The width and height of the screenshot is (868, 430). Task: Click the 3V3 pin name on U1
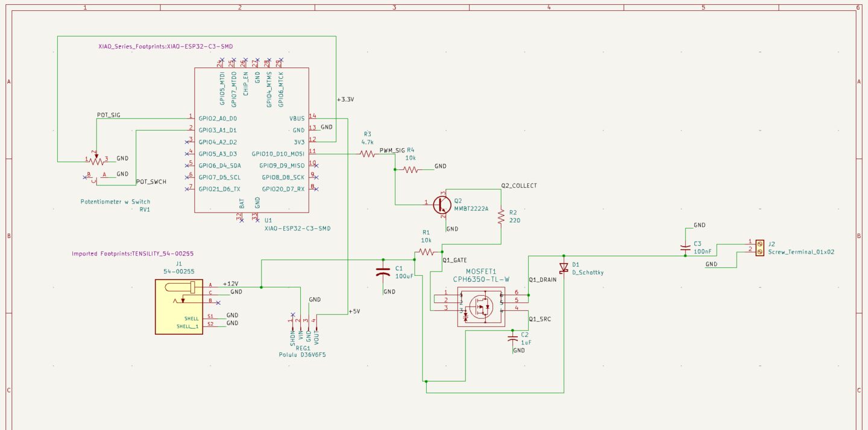pyautogui.click(x=299, y=142)
